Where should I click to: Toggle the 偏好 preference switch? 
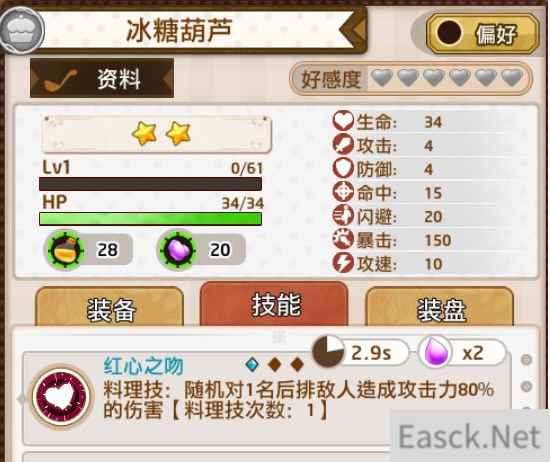[x=482, y=33]
